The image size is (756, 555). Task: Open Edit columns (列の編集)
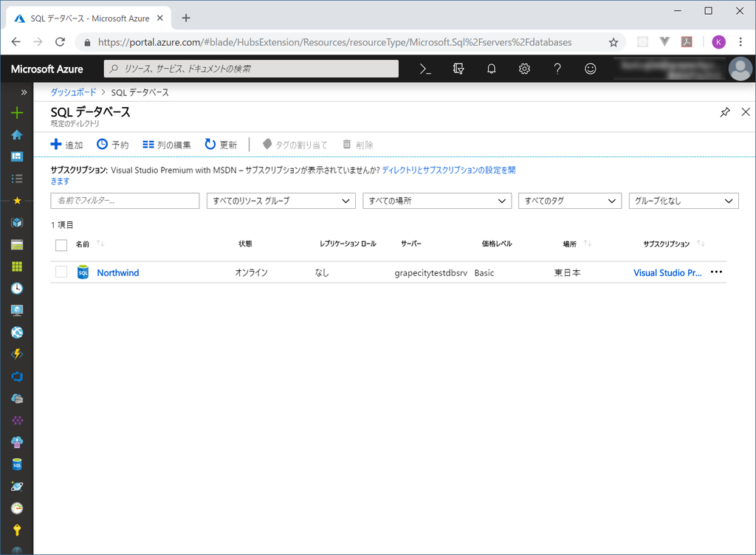coord(166,145)
